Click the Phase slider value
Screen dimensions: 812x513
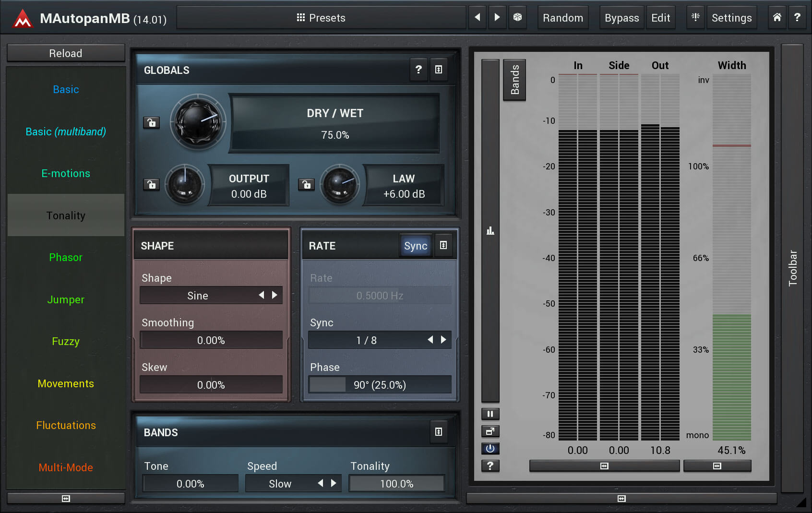[380, 384]
